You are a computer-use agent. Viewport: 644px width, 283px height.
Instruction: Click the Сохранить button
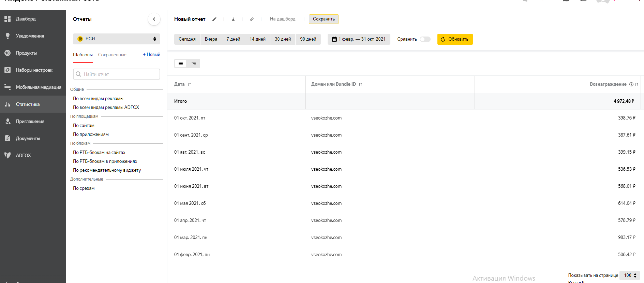point(324,19)
